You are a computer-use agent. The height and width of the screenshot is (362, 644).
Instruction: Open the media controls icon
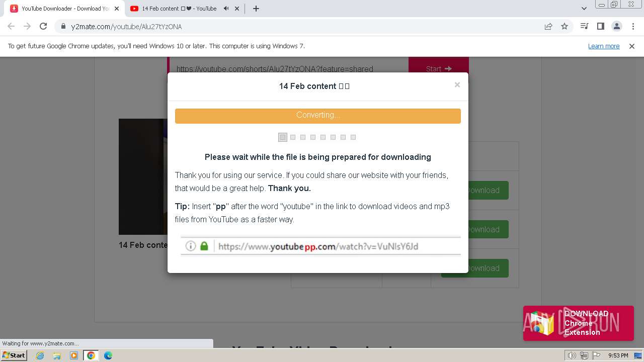(x=584, y=26)
